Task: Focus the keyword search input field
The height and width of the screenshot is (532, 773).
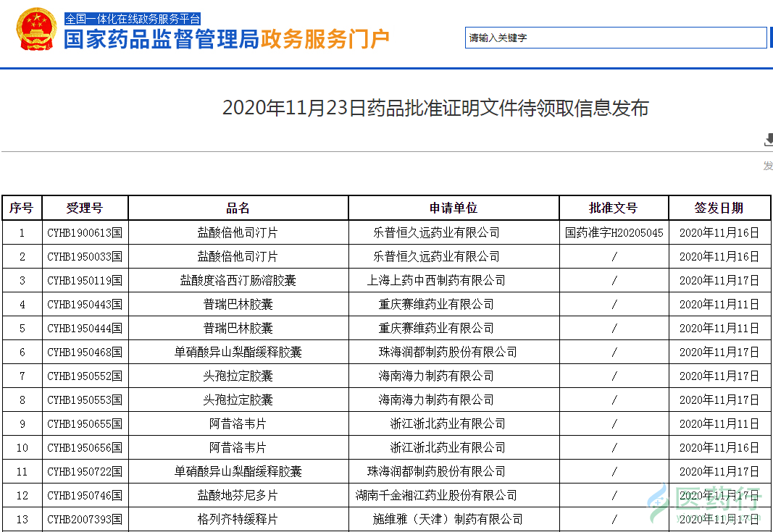Action: point(616,38)
